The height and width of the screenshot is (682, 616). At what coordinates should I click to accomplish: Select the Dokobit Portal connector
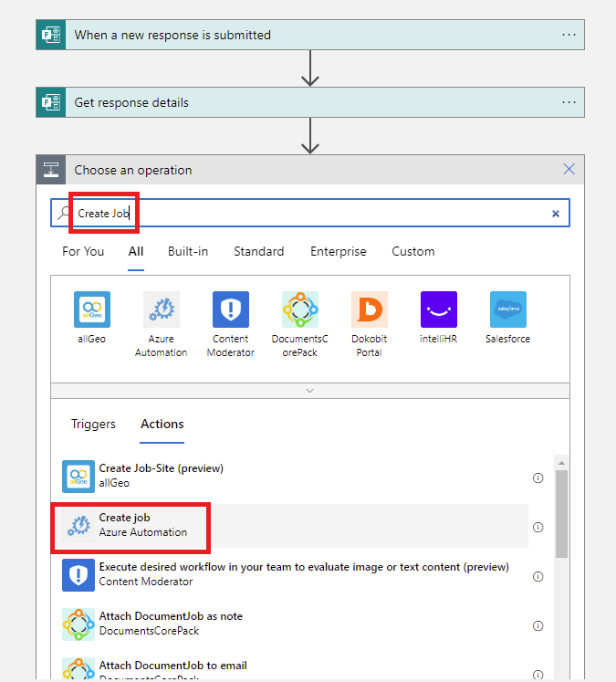point(369,310)
